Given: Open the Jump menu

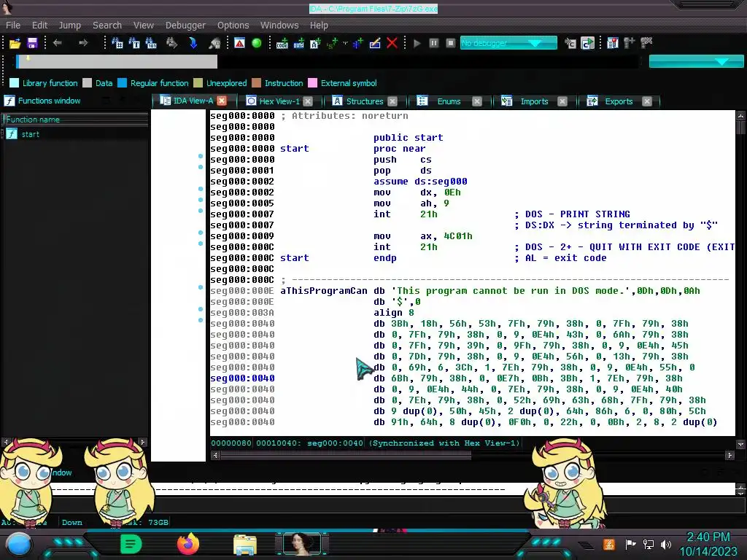Looking at the screenshot, I should pyautogui.click(x=69, y=26).
